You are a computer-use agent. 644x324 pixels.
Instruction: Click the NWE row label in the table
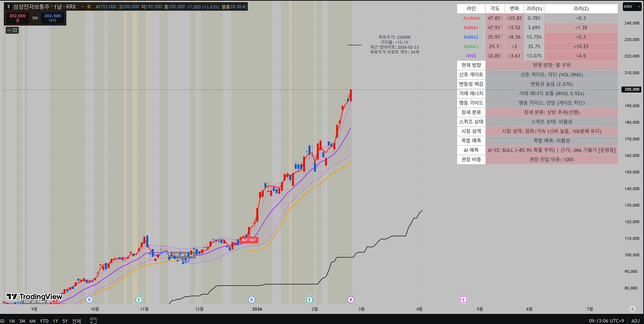[471, 56]
